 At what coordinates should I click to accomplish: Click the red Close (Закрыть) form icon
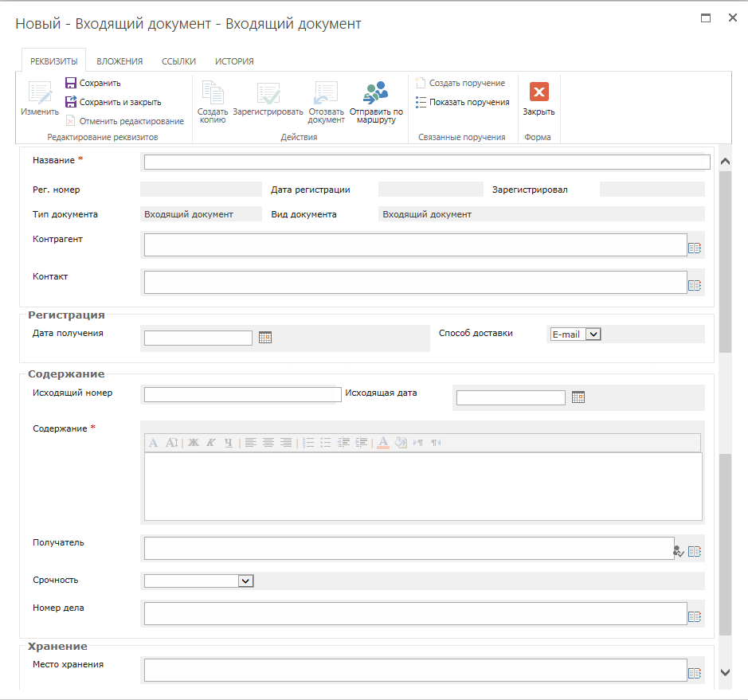[538, 92]
